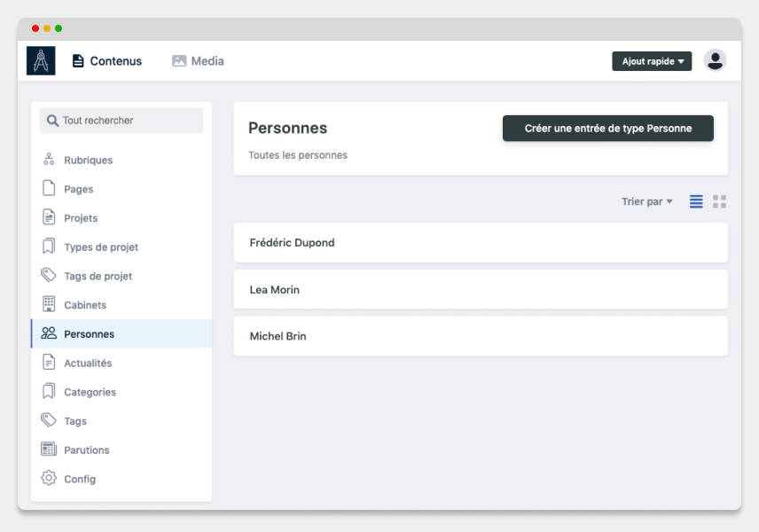Go to Projets in sidebar
This screenshot has width=759, height=532.
click(x=121, y=218)
